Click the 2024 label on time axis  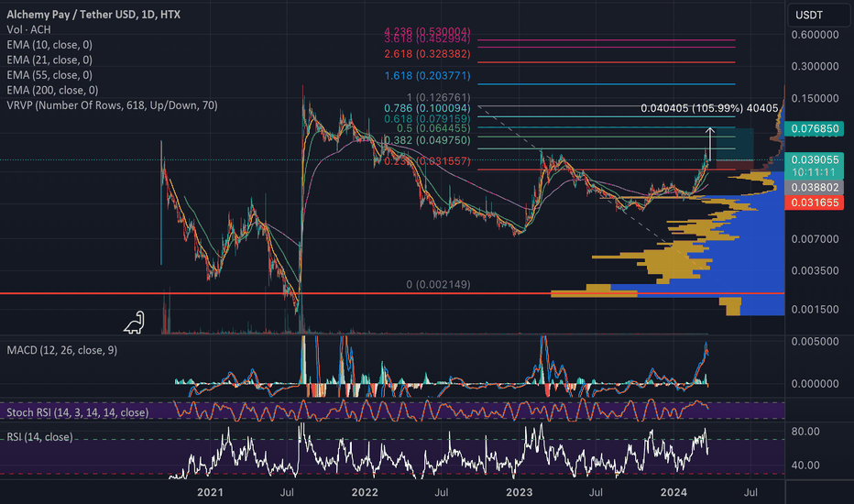673,493
